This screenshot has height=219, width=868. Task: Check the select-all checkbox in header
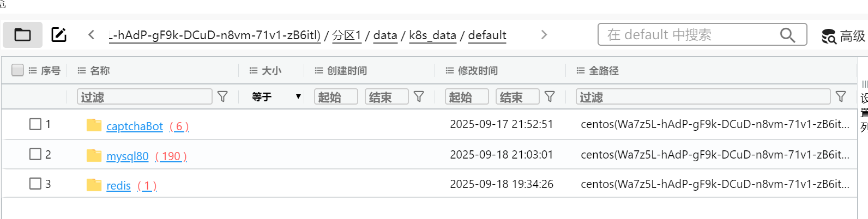click(x=17, y=70)
